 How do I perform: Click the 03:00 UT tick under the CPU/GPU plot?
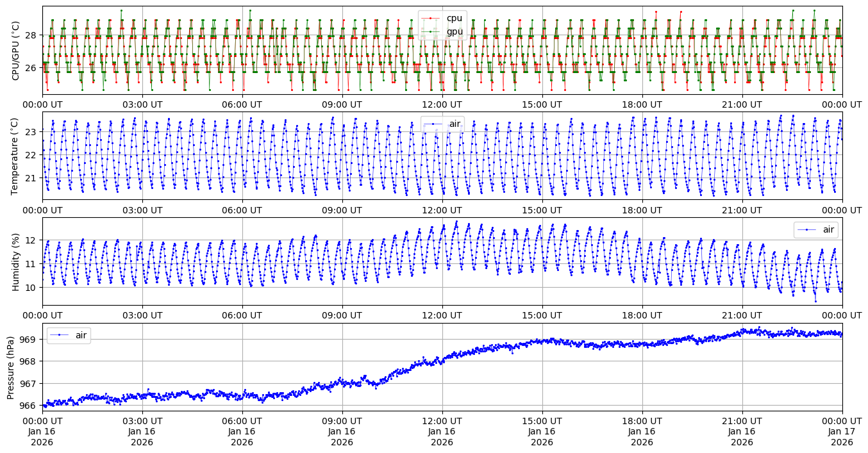coord(142,104)
